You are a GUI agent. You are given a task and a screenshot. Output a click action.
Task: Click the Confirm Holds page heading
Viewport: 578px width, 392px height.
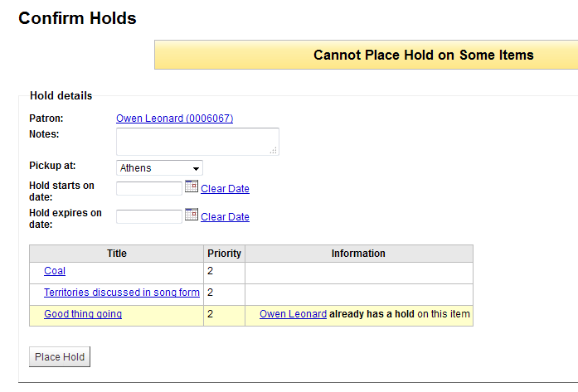(77, 17)
